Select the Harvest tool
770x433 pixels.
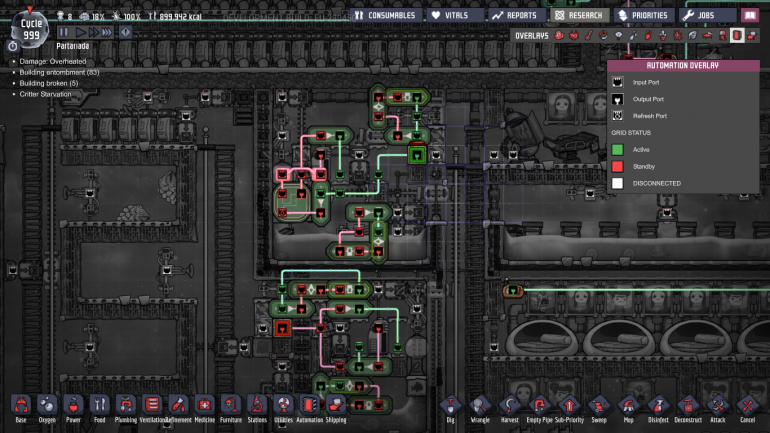point(510,408)
